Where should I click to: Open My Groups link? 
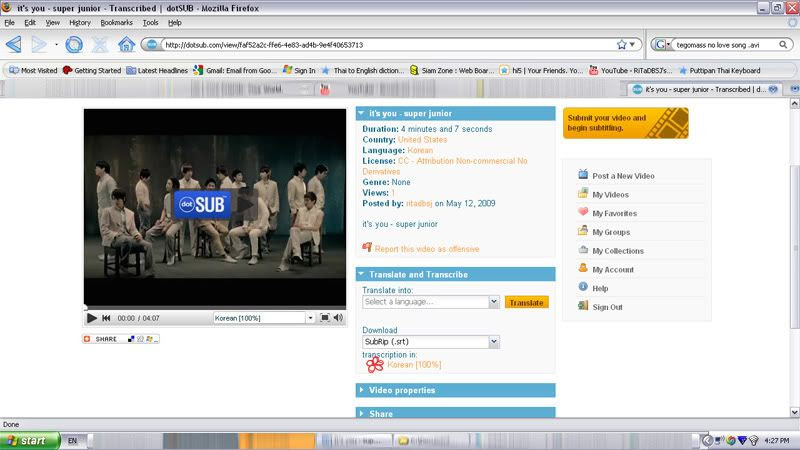pos(611,232)
